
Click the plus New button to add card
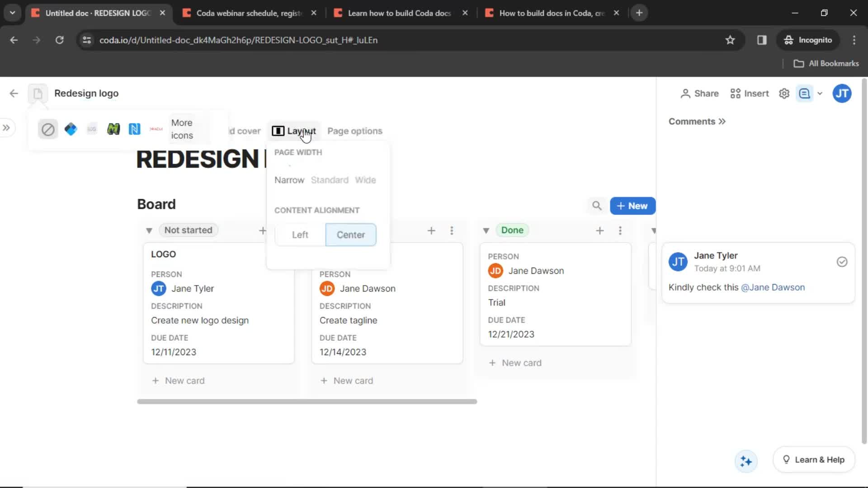[632, 206]
